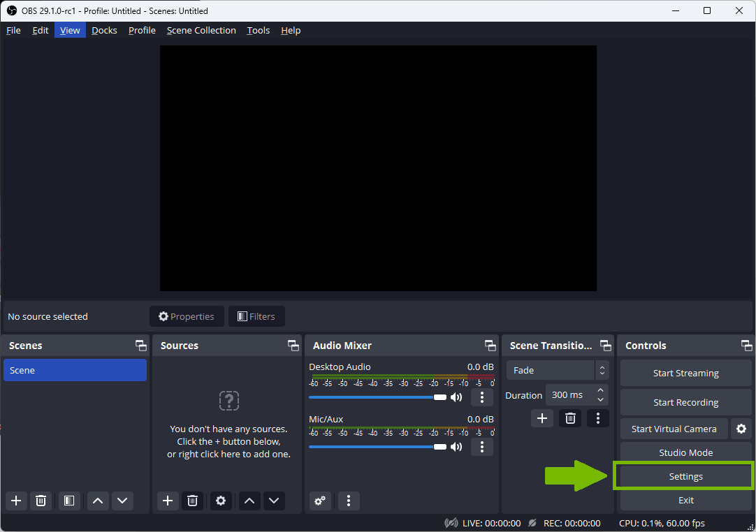The image size is (756, 532).
Task: Remove scene transition trash icon
Action: [570, 418]
